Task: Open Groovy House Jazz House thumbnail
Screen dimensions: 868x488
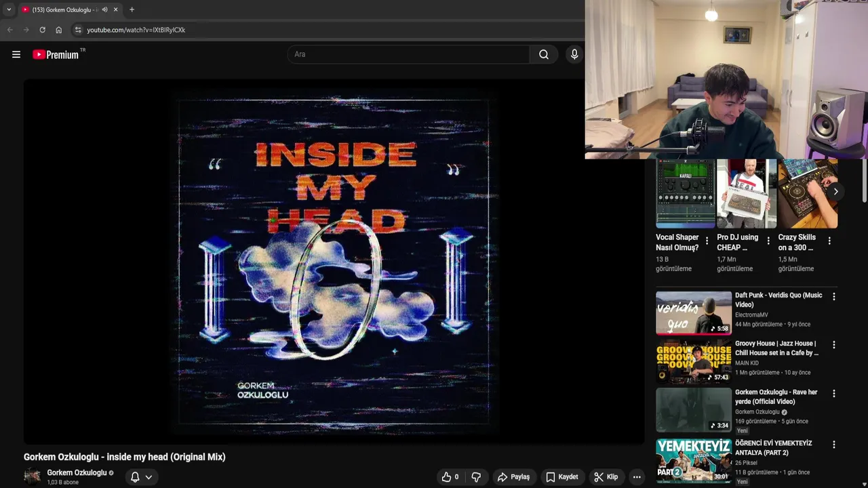Action: (693, 361)
